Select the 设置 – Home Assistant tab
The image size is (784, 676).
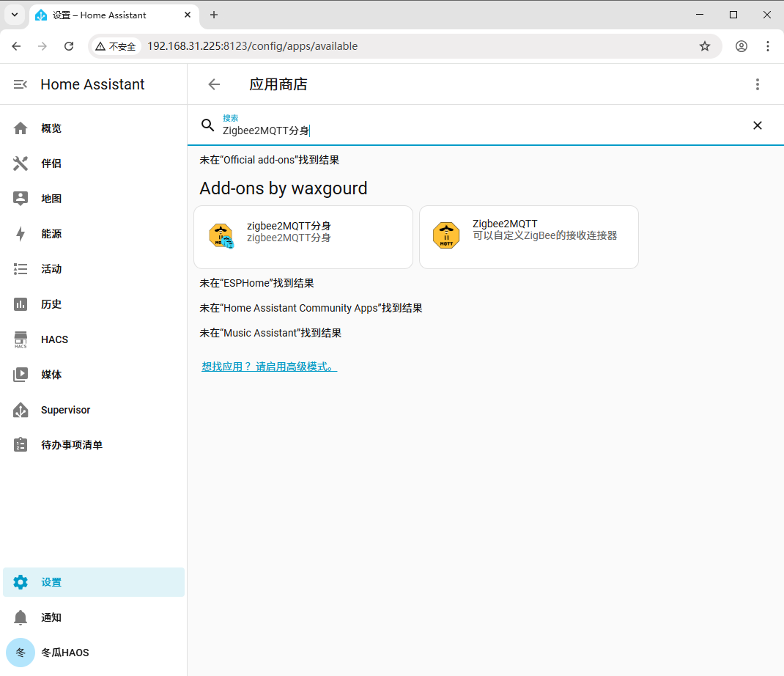(114, 15)
